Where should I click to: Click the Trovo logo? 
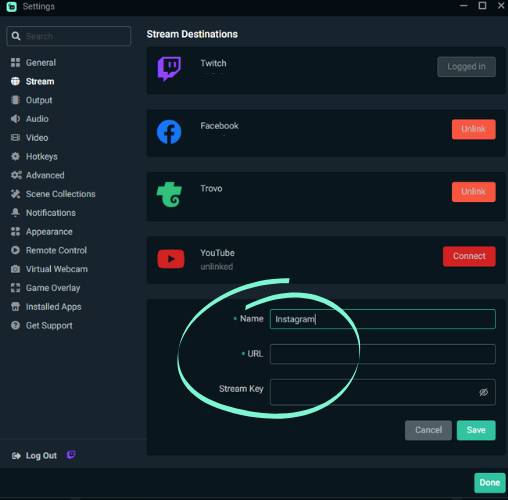point(169,195)
